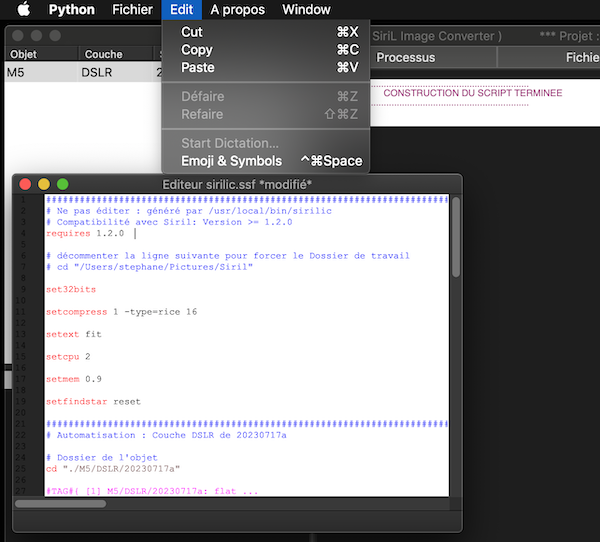
Task: Click the 'cd "./M5/DSLR/20230717a"' line
Action: [x=113, y=469]
